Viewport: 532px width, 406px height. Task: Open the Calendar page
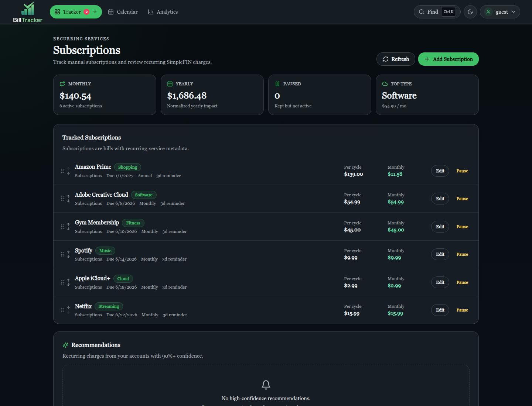tap(123, 12)
